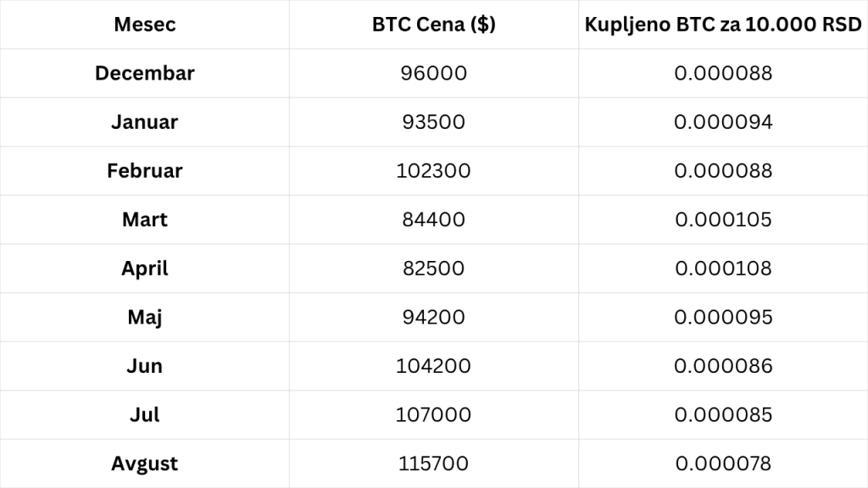Viewport: 868px width, 488px height.
Task: Select the price value 102300
Action: pos(433,170)
